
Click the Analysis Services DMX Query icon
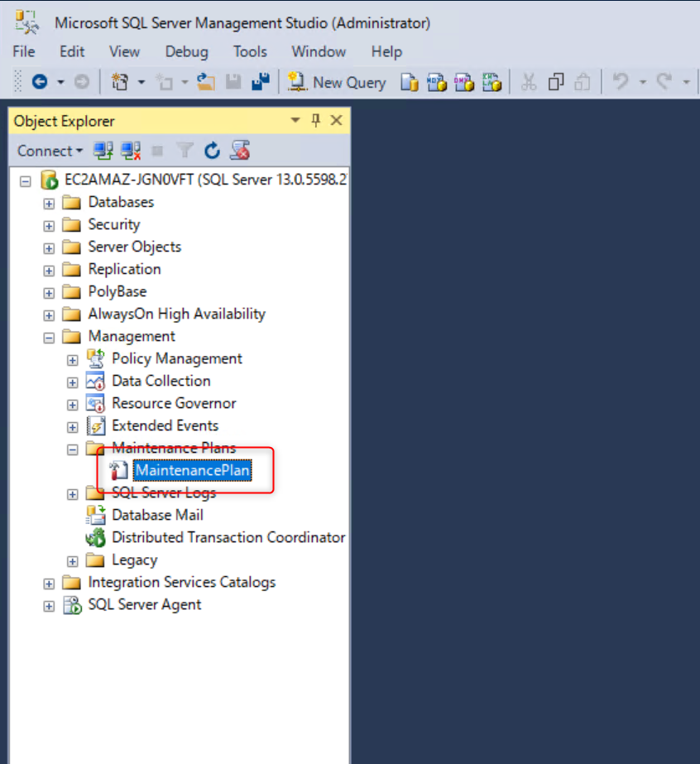tap(464, 82)
